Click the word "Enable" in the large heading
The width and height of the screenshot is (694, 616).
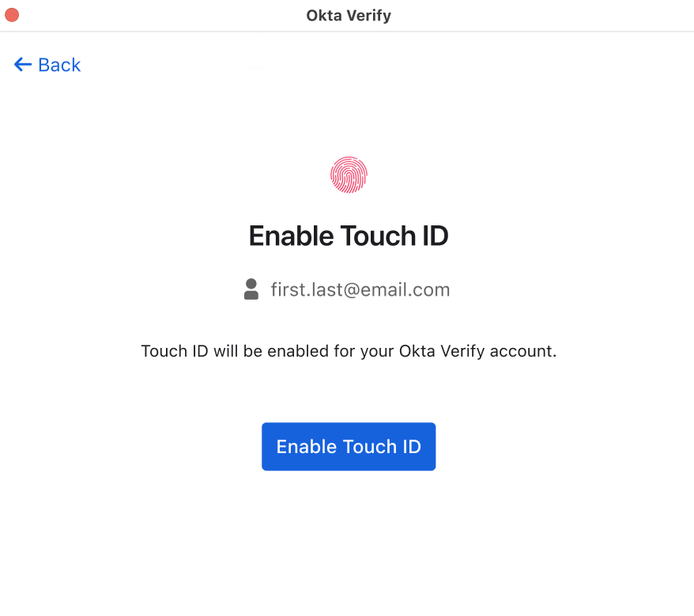tap(290, 236)
